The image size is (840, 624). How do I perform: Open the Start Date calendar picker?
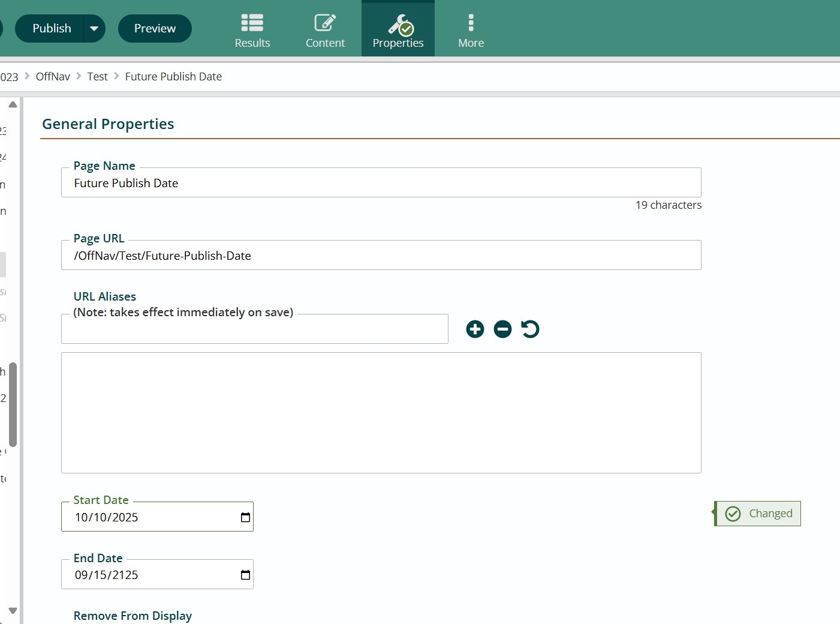[245, 517]
